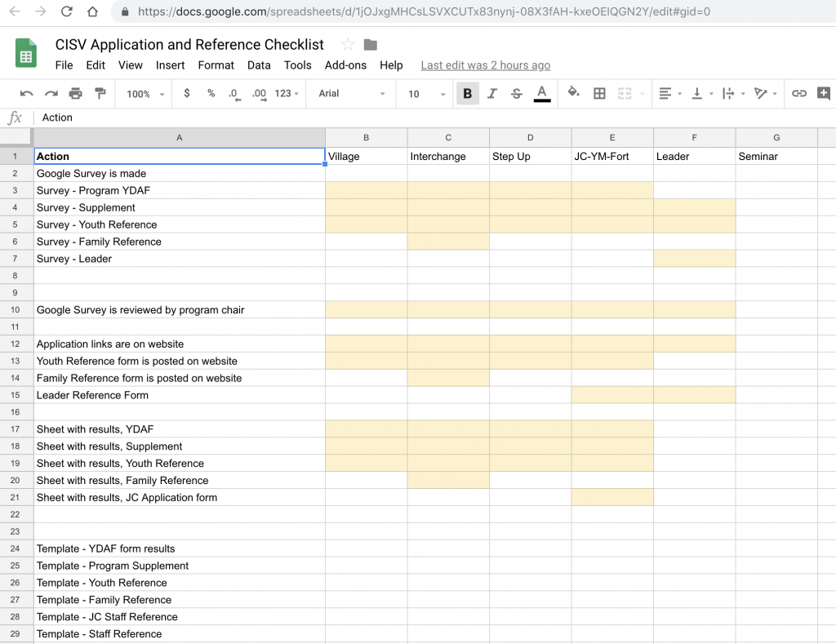Toggle bold formatting on Action cell

point(466,93)
